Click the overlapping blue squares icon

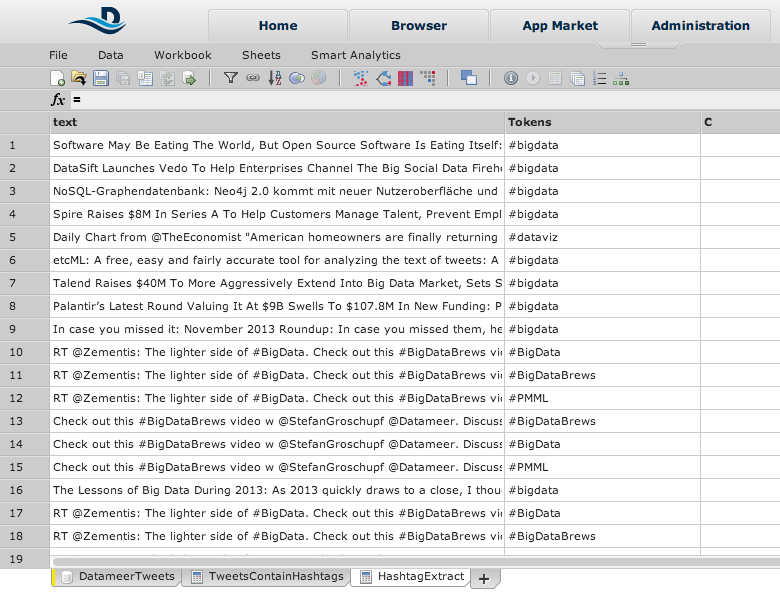click(469, 78)
